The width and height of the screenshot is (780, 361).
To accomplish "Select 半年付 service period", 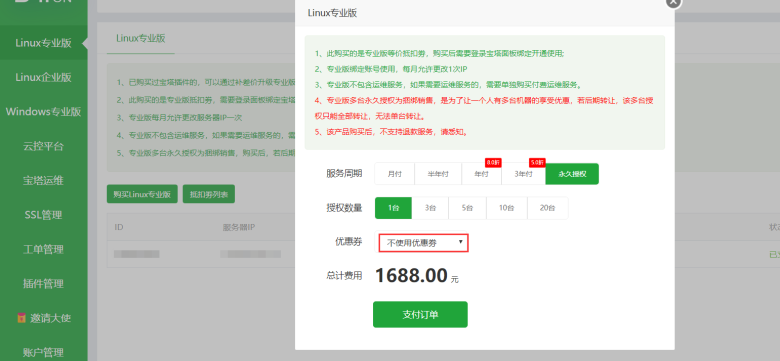I will [438, 174].
